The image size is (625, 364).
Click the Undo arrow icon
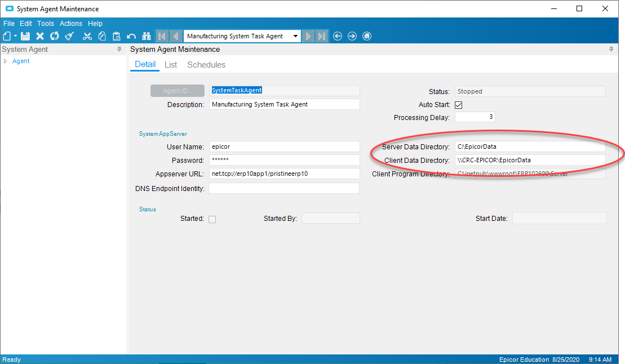(131, 36)
